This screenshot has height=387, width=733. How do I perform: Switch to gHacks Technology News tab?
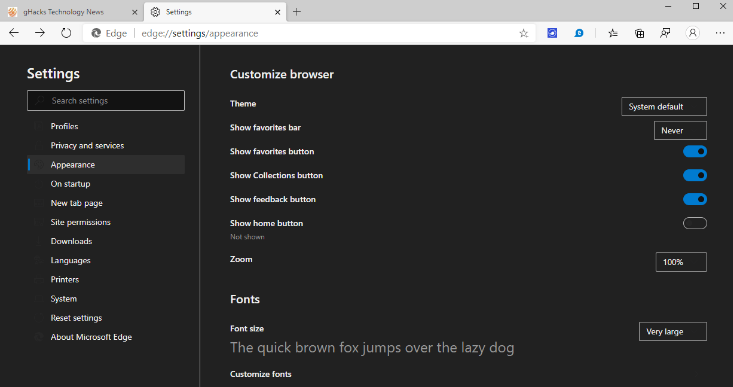pos(72,12)
